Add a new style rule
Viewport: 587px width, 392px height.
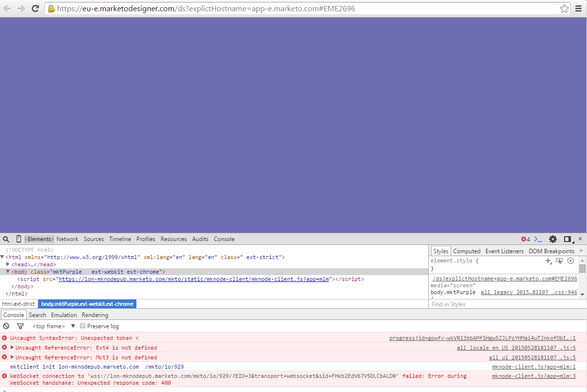click(549, 261)
